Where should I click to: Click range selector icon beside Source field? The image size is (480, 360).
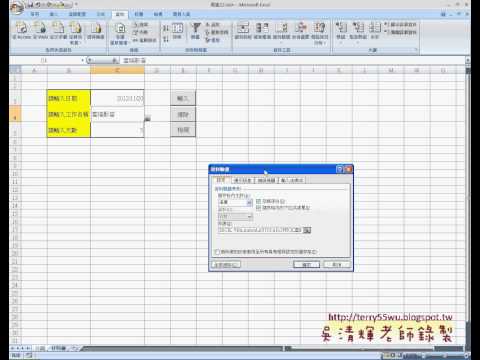click(307, 230)
